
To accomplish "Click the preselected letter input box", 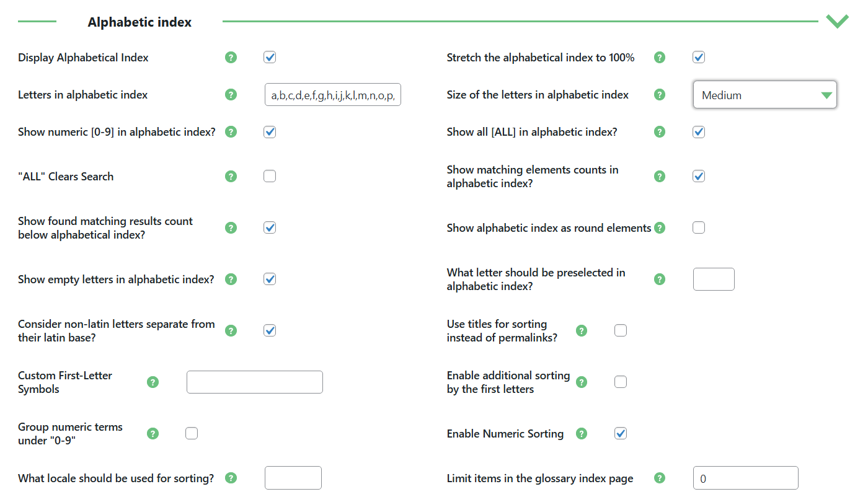I will pyautogui.click(x=714, y=279).
